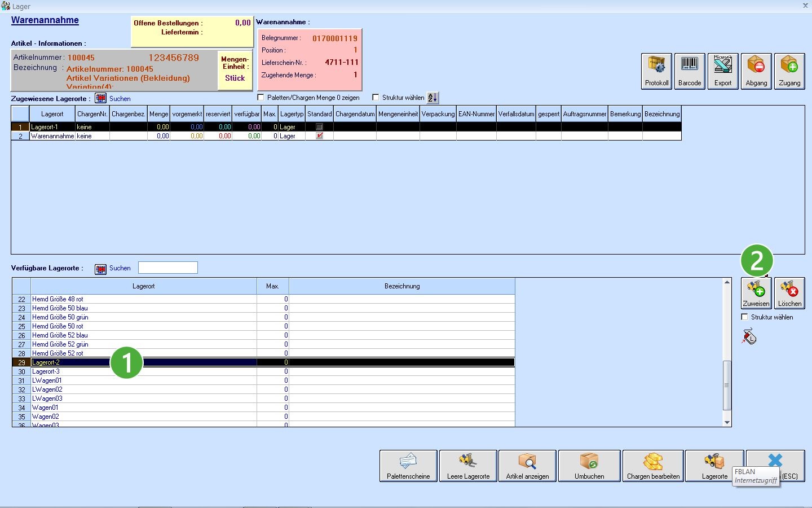Select the LWagen01 row

pos(263,380)
